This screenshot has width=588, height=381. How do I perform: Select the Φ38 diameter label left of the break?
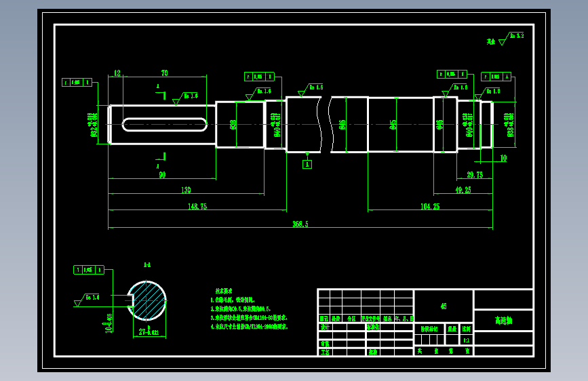233,125
